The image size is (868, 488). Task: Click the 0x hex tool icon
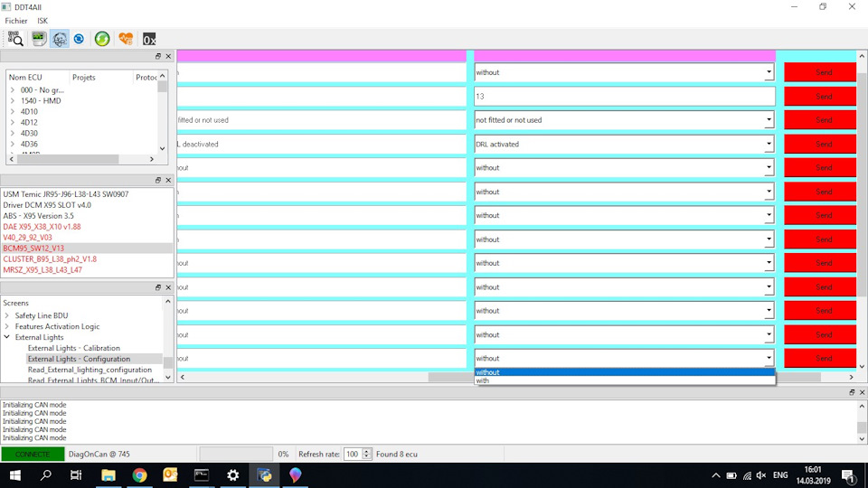[149, 38]
